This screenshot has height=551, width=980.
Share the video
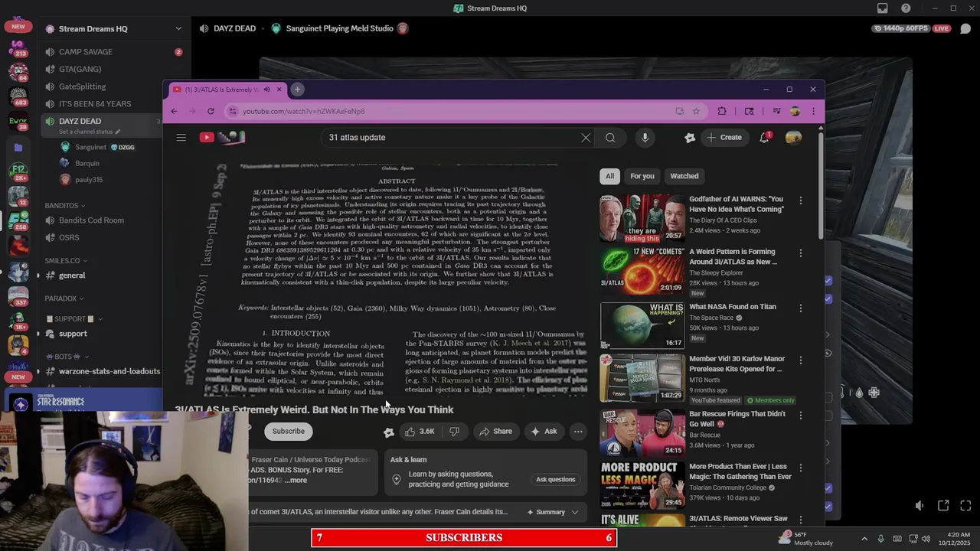(495, 431)
